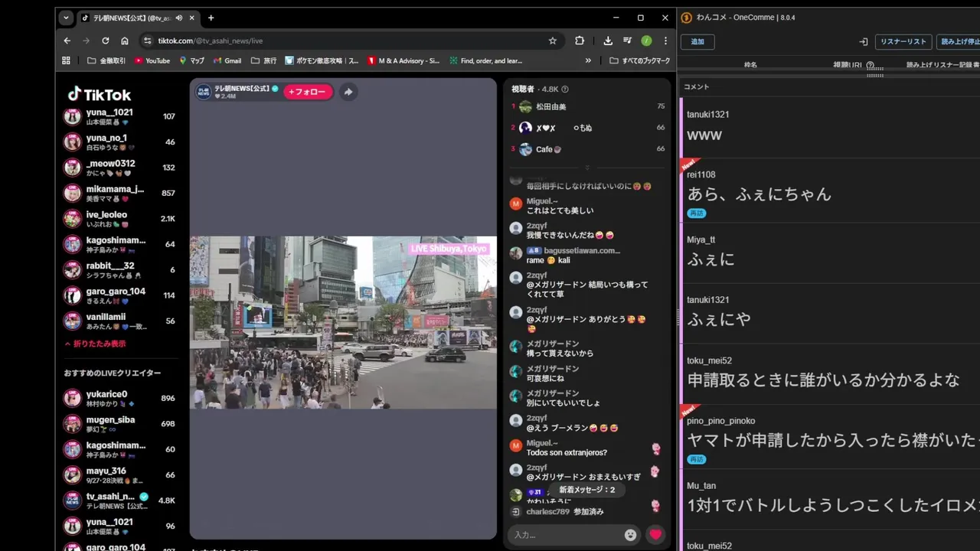Open the 金融取引 bookmark folder

pyautogui.click(x=106, y=60)
